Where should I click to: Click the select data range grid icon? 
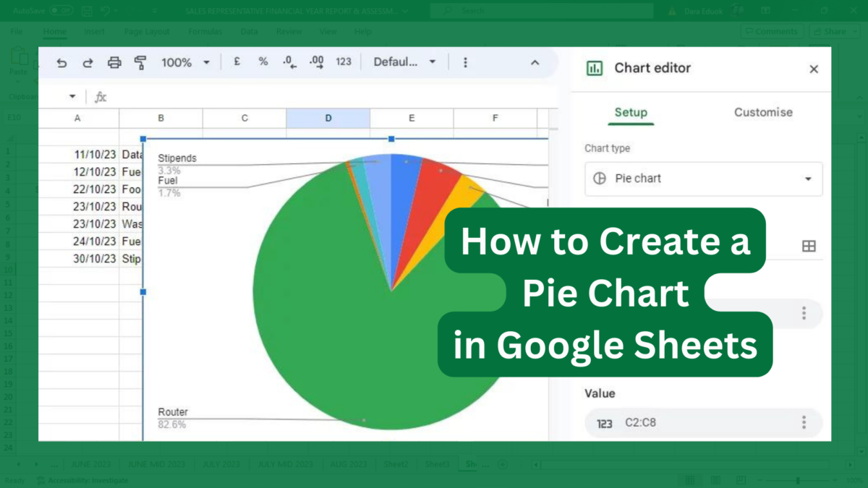click(x=809, y=246)
